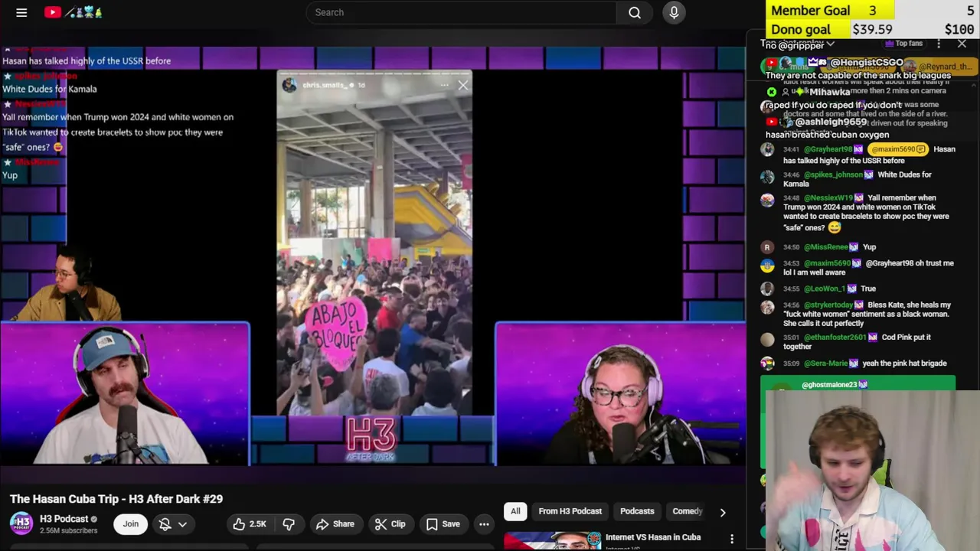Save the video to a playlist
Image resolution: width=980 pixels, height=551 pixels.
(x=443, y=523)
